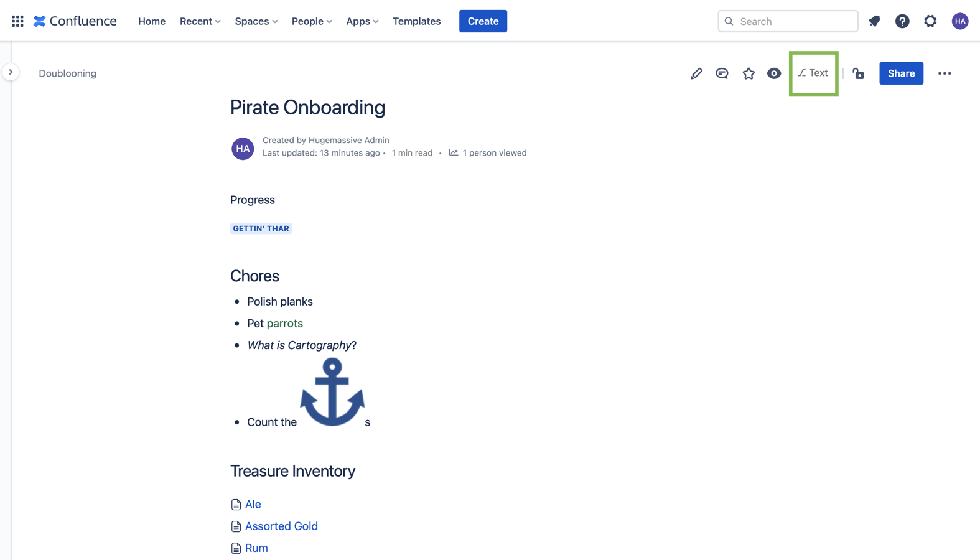The width and height of the screenshot is (980, 560).
Task: Click '1 person viewed' analytics text
Action: [495, 153]
